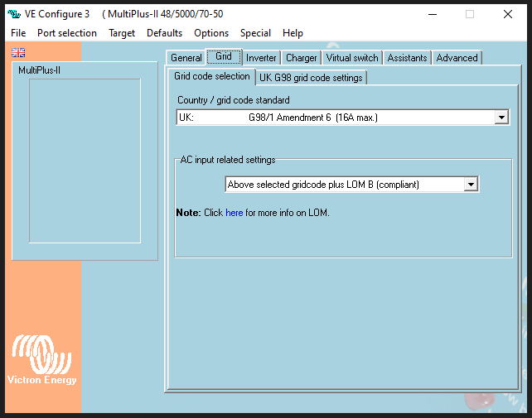Click the Victron Energy logo
The width and height of the screenshot is (532, 418).
pos(41,359)
